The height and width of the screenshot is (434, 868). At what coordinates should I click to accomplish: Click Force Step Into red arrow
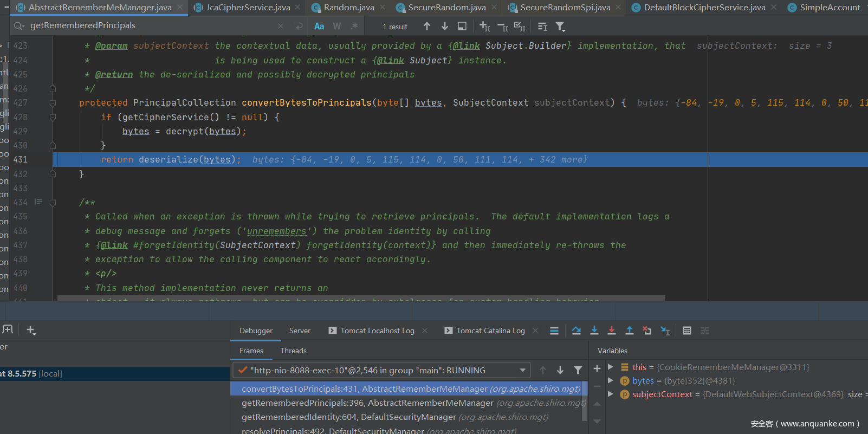[x=612, y=331]
